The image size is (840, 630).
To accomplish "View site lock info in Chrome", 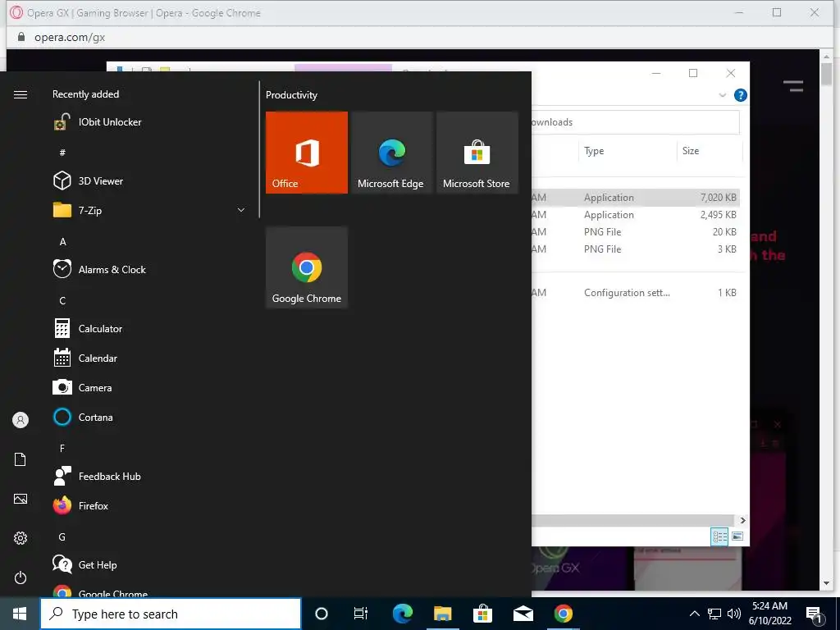I will click(21, 36).
